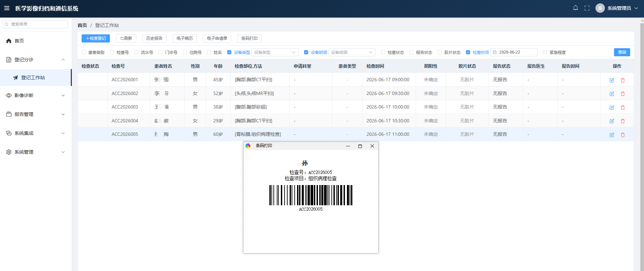Screen dimensions: 644x271
Task: Enable the 患者类别 filter checkbox
Action: [84, 52]
